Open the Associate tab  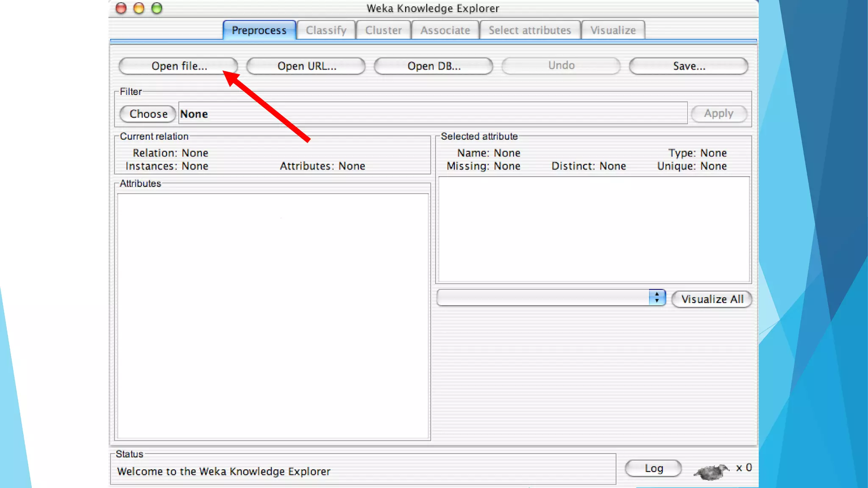[x=445, y=30]
